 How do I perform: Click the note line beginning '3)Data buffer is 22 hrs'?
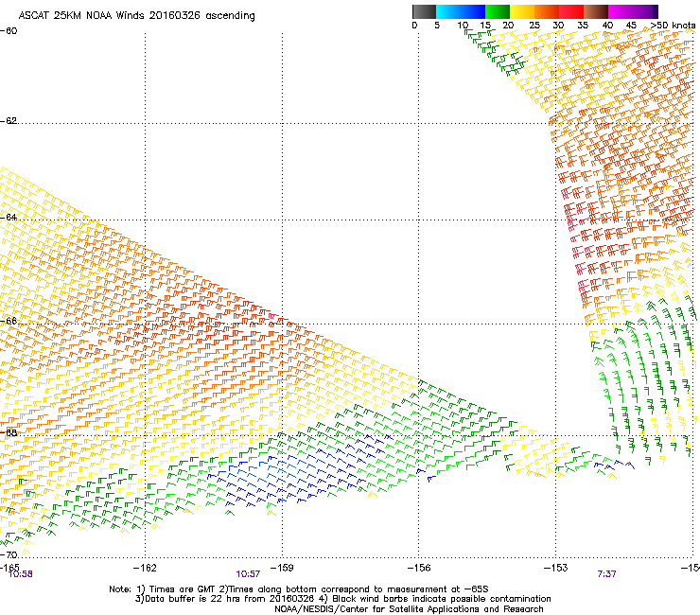tap(342, 599)
